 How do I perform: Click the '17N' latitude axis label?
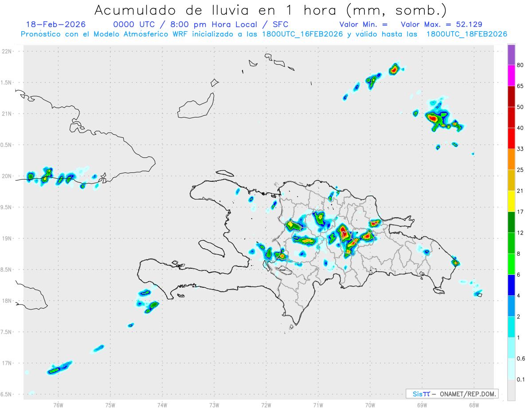coord(8,363)
